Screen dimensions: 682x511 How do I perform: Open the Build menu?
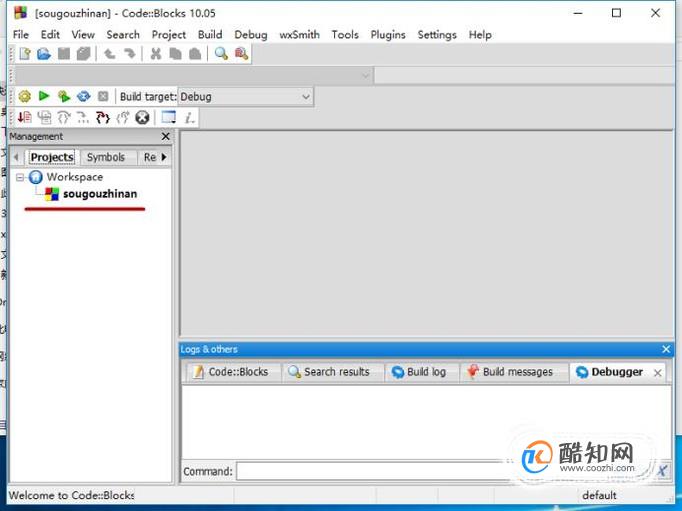(x=210, y=34)
